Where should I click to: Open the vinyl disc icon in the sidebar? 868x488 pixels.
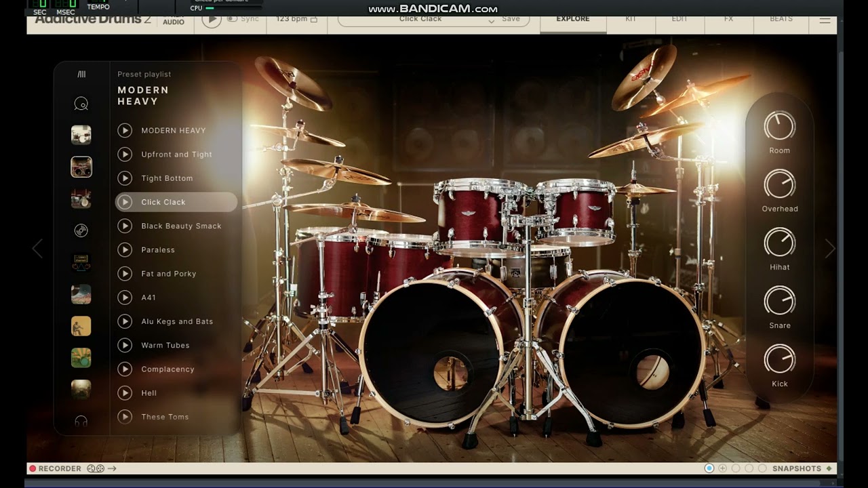click(81, 230)
